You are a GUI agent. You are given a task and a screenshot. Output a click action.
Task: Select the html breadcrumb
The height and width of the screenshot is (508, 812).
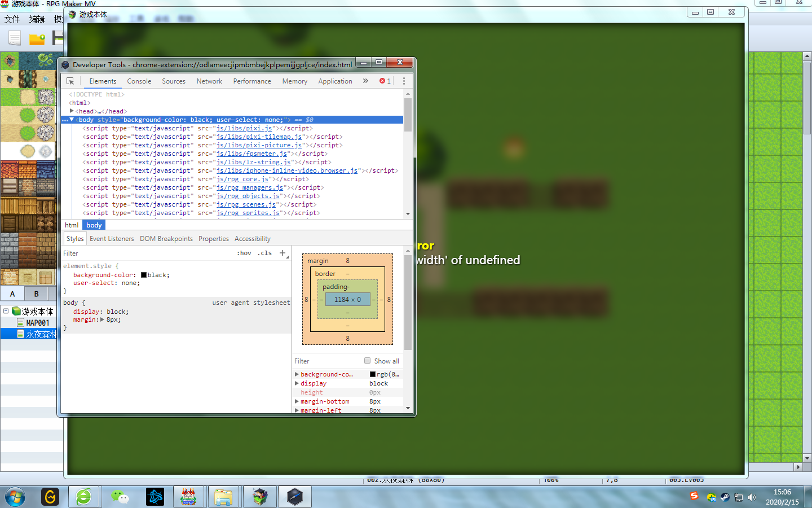point(72,225)
